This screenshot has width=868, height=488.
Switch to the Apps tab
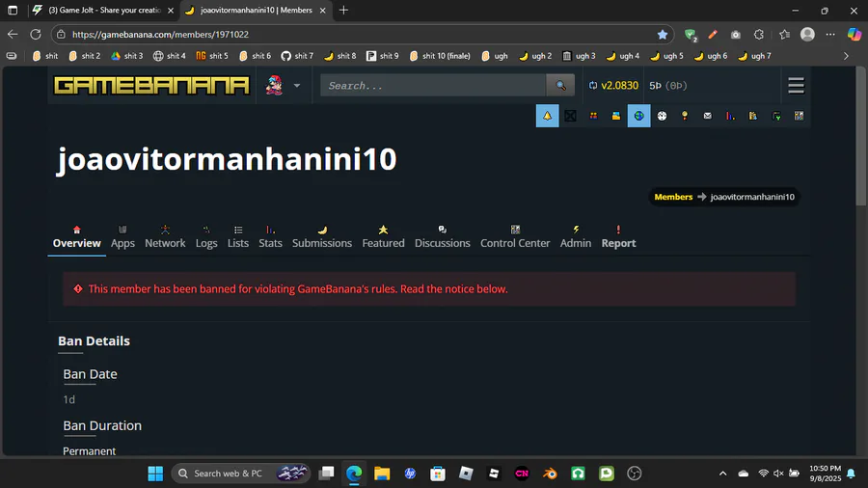pos(122,237)
